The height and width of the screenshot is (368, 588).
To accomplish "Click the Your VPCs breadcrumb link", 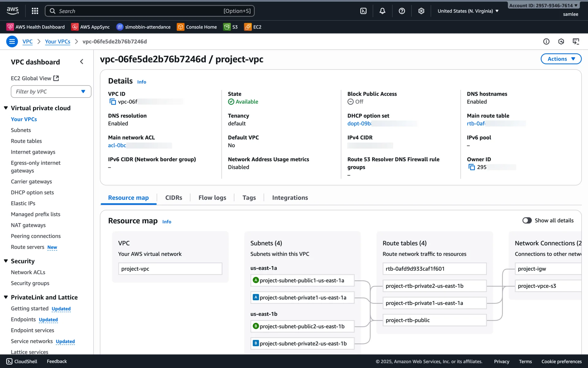I will [58, 41].
